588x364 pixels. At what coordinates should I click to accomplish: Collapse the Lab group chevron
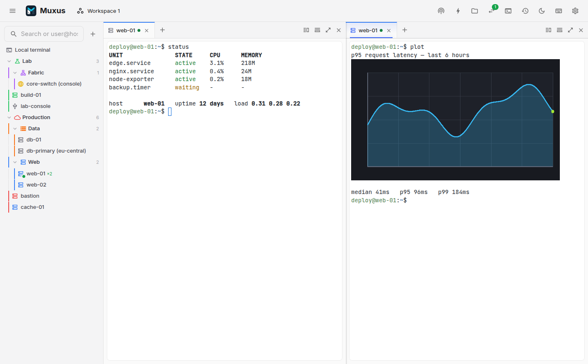[9, 61]
